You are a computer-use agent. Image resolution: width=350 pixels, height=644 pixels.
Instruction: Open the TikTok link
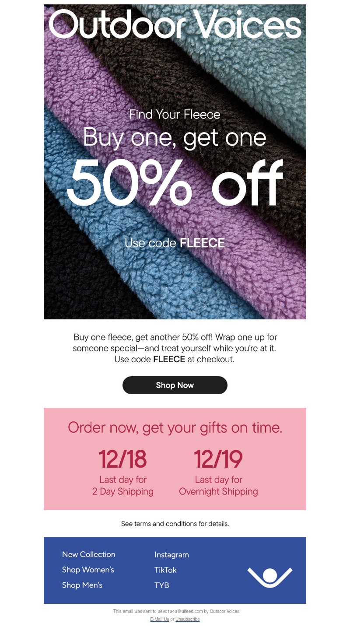[165, 570]
